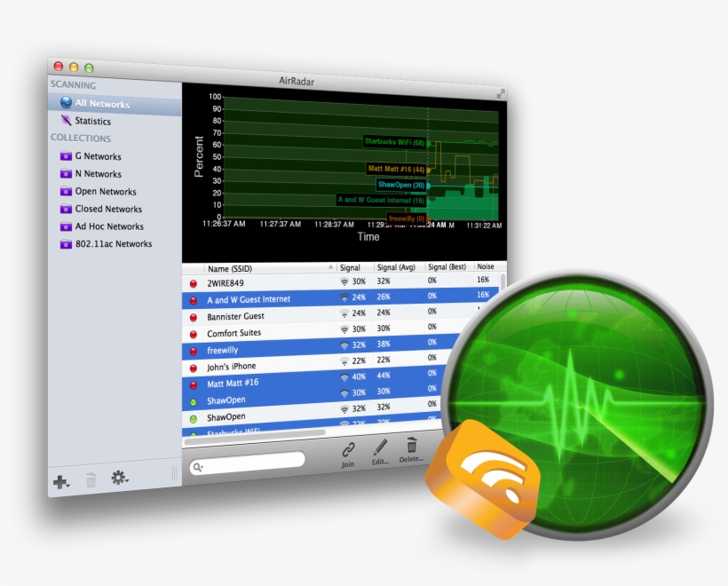The width and height of the screenshot is (728, 586).
Task: Click the vertical scrollbar of network list
Action: 502,281
